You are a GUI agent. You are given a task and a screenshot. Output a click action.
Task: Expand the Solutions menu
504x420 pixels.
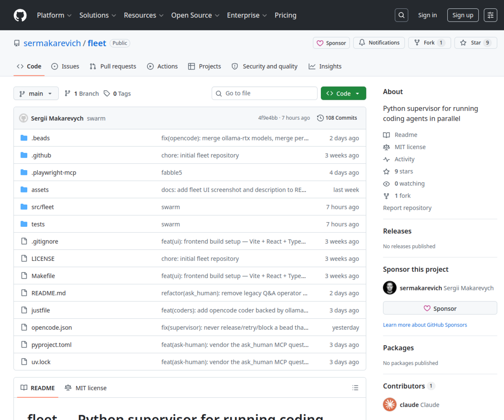tap(98, 15)
